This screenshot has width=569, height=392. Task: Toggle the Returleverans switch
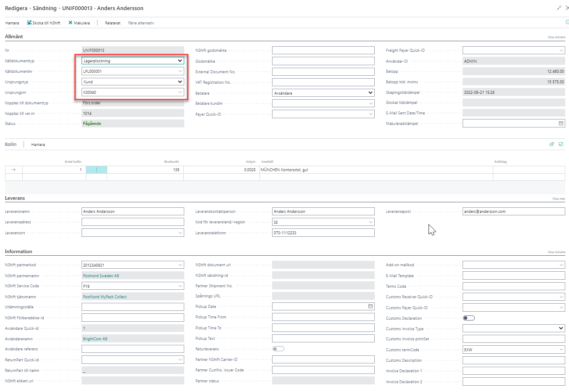(278, 349)
